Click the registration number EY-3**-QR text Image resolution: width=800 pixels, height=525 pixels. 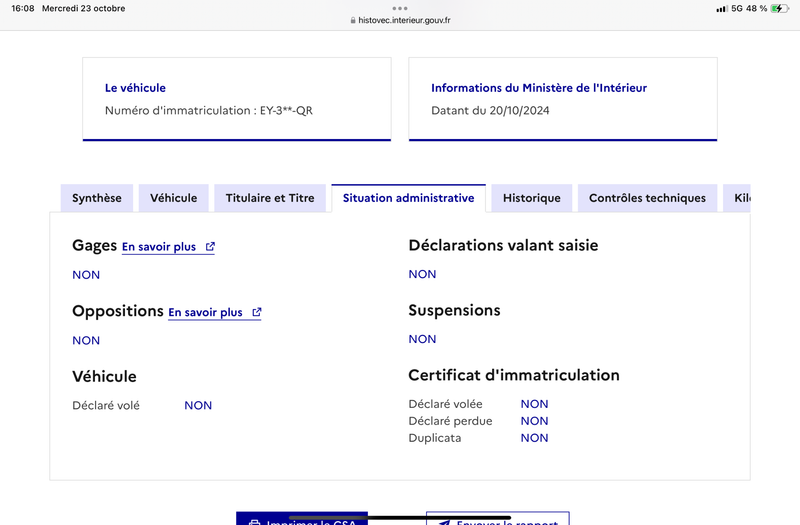coord(286,111)
